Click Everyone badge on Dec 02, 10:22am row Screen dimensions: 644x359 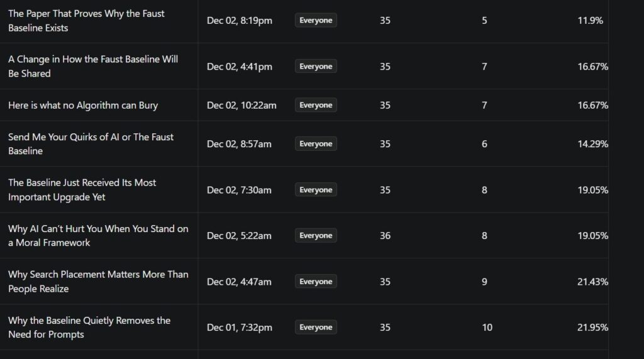pyautogui.click(x=316, y=105)
